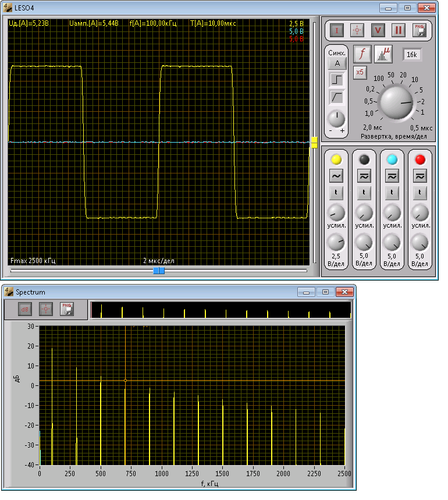The height and width of the screenshot is (500, 448).
Task: Click cyan channel 5,0 V/div knob
Action: pos(392,243)
